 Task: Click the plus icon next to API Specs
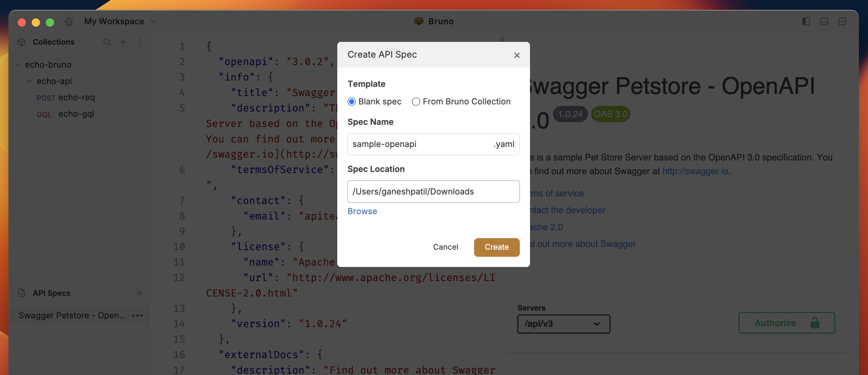[139, 293]
